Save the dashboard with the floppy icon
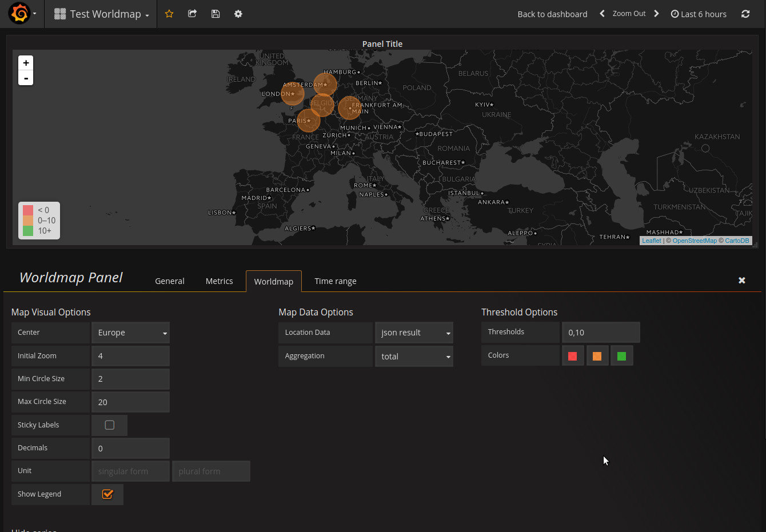Viewport: 766px width, 532px height. click(216, 14)
